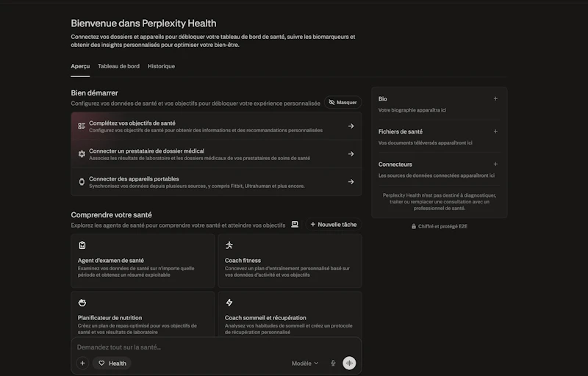This screenshot has height=376, width=588.
Task: Expand the Modèle dropdown
Action: pos(305,364)
